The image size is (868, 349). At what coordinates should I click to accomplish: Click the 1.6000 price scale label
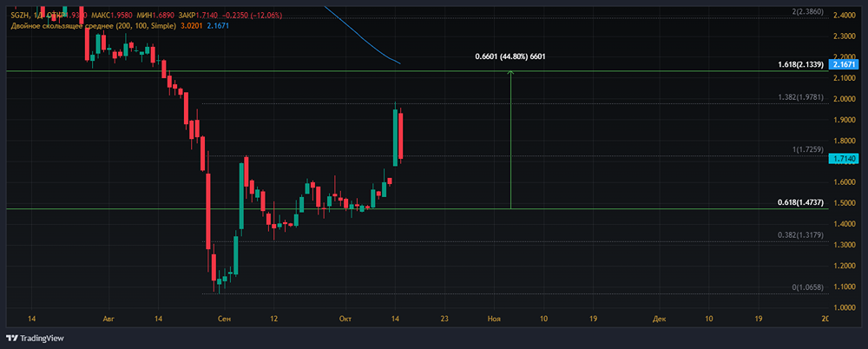pos(845,182)
